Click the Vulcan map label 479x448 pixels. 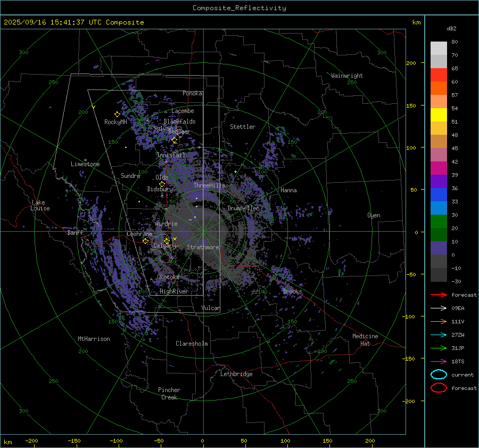211,308
